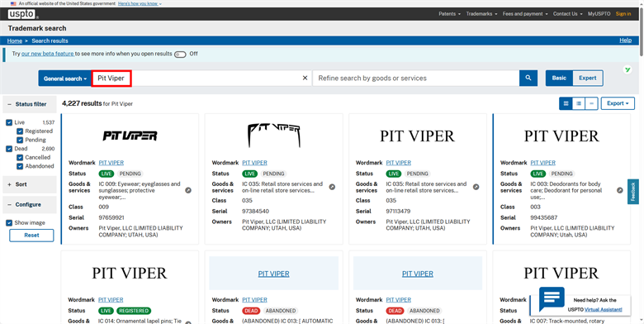The image size is (644, 324).
Task: Toggle the beta feature switch
Action: click(180, 55)
